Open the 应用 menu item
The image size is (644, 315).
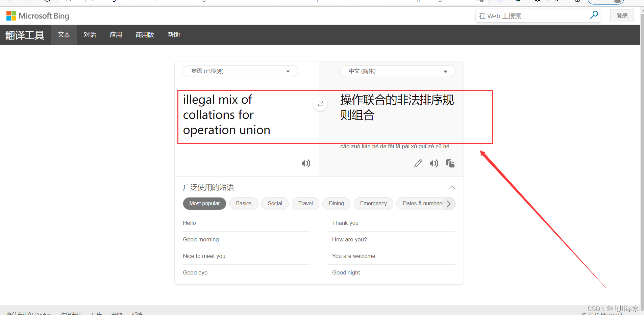116,34
